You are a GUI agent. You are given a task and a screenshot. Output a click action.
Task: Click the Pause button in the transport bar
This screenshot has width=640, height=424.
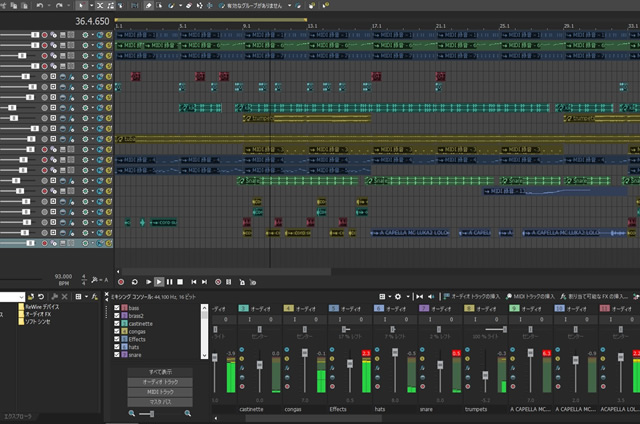coord(169,282)
